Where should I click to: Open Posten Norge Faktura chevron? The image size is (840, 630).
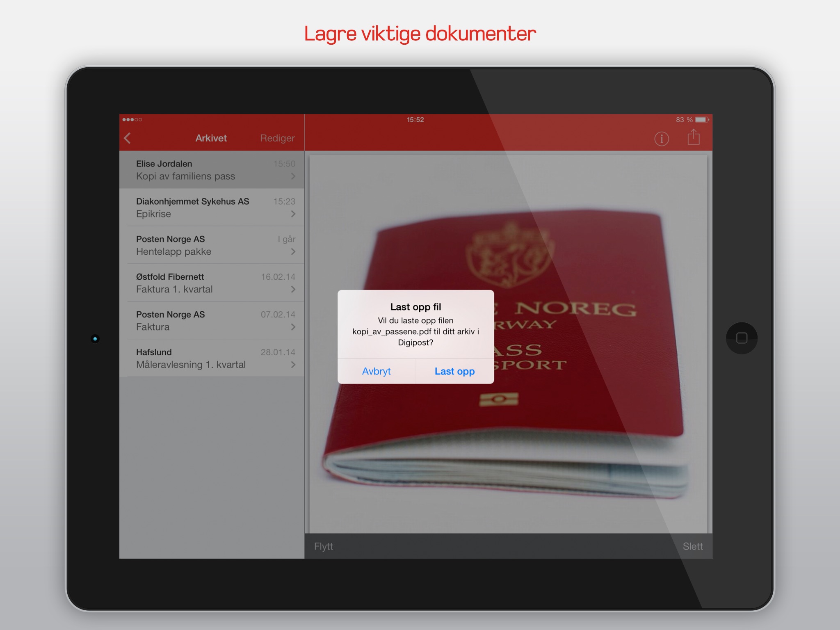(293, 327)
